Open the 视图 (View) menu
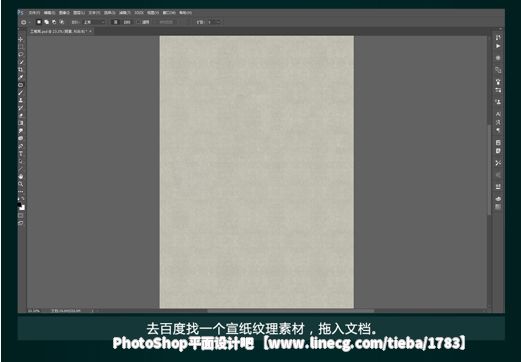 click(153, 13)
